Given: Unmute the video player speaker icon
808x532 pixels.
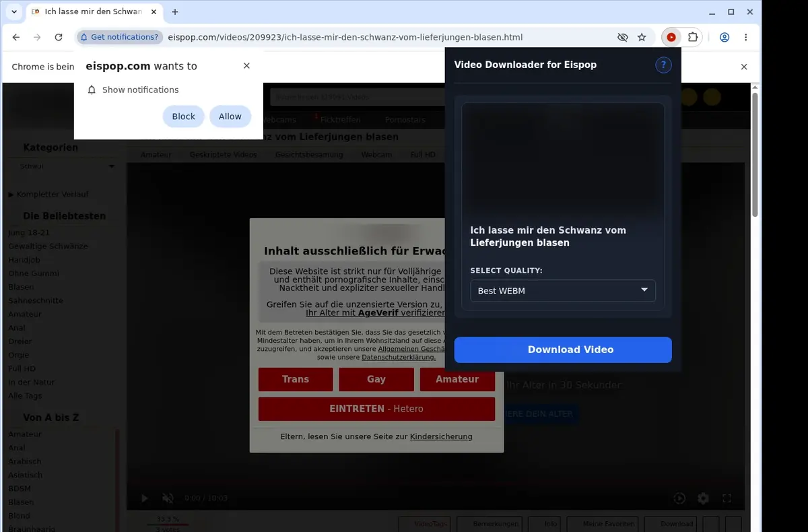Looking at the screenshot, I should (x=168, y=498).
